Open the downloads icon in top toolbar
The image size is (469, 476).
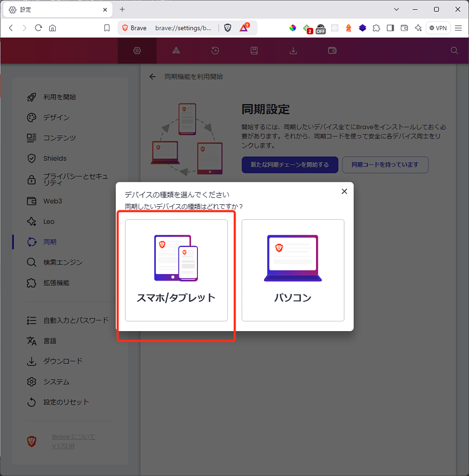click(293, 51)
